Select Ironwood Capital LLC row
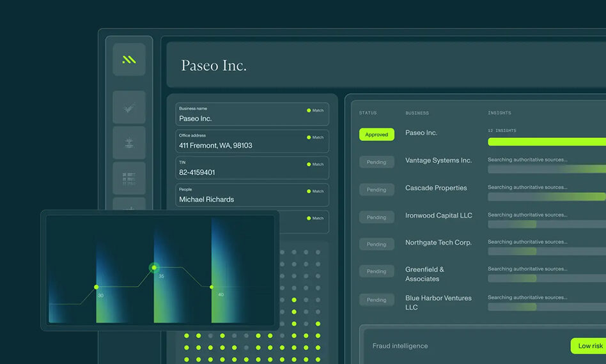This screenshot has width=606, height=364. click(439, 215)
